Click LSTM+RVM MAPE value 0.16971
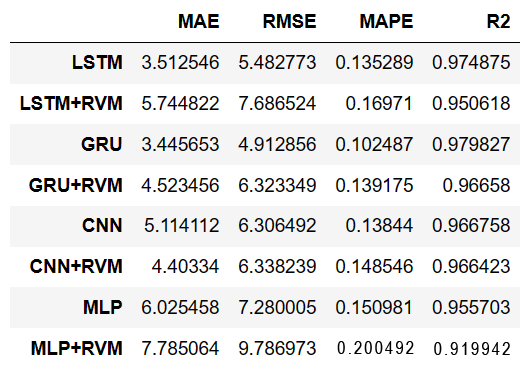Viewport: 525px width, 372px height. coord(379,103)
